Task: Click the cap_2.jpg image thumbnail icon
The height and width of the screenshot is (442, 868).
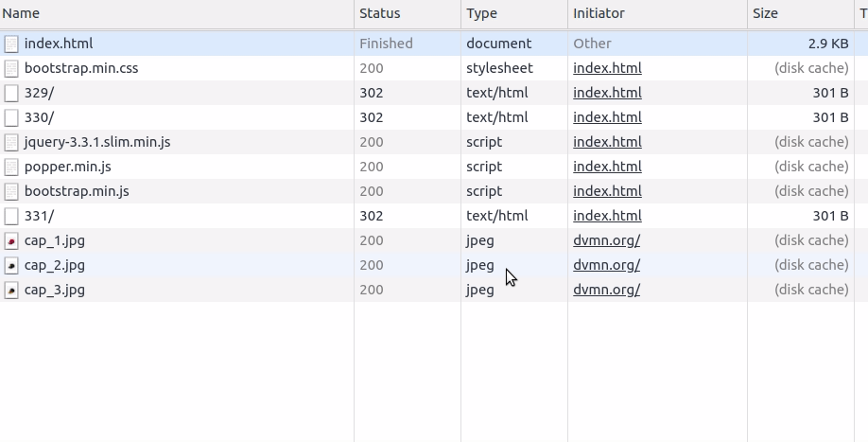Action: 11,265
